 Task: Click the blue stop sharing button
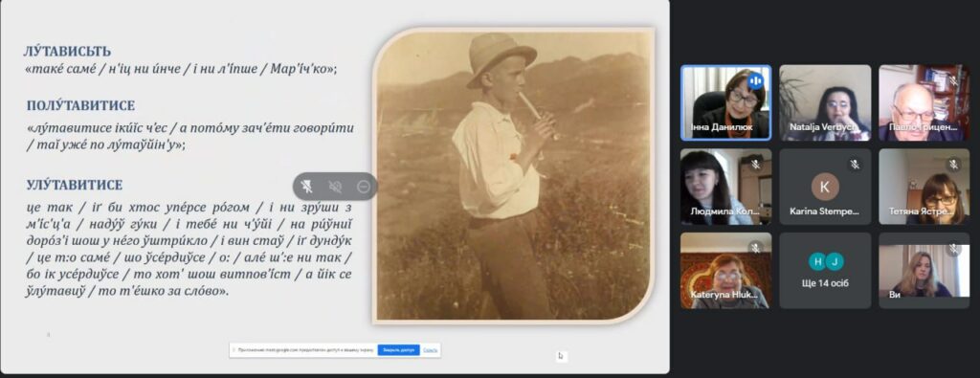pos(398,350)
